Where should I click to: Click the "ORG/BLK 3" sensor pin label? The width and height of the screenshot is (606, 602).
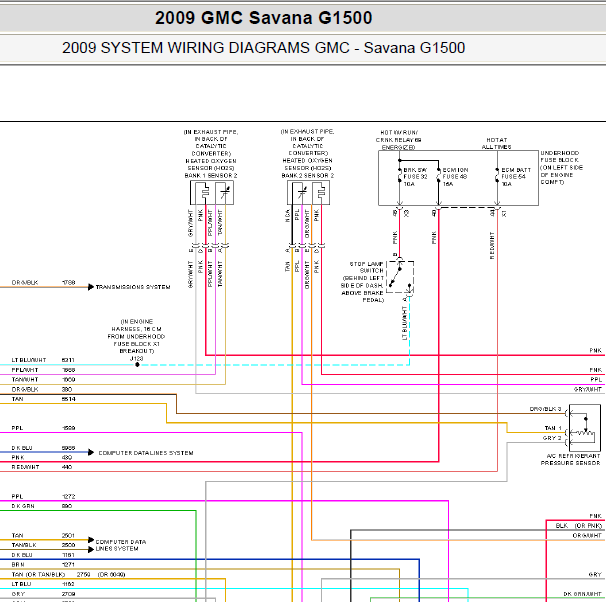click(x=545, y=409)
